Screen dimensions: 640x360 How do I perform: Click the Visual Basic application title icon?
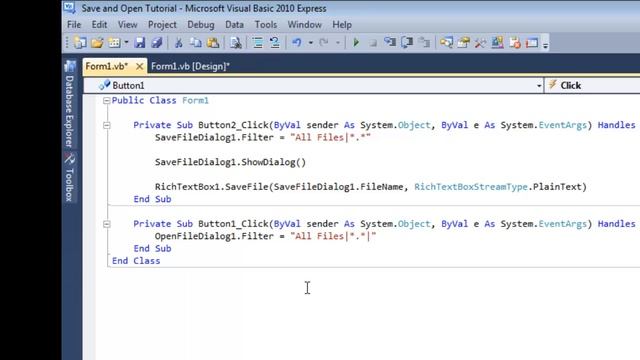point(69,8)
